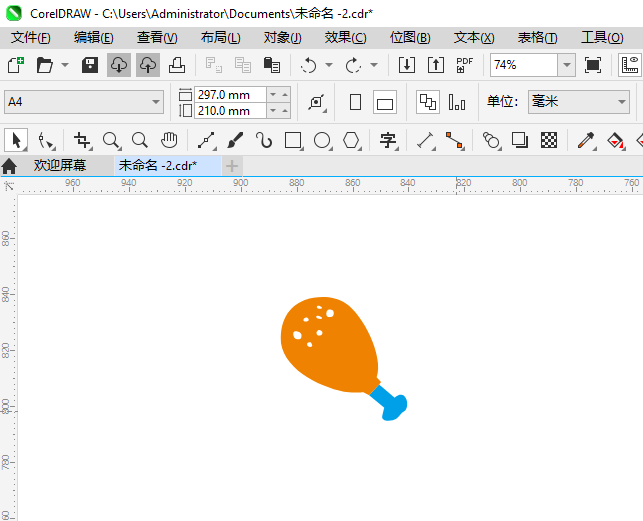Open a file with the folder icon
The width and height of the screenshot is (643, 521).
pyautogui.click(x=45, y=65)
